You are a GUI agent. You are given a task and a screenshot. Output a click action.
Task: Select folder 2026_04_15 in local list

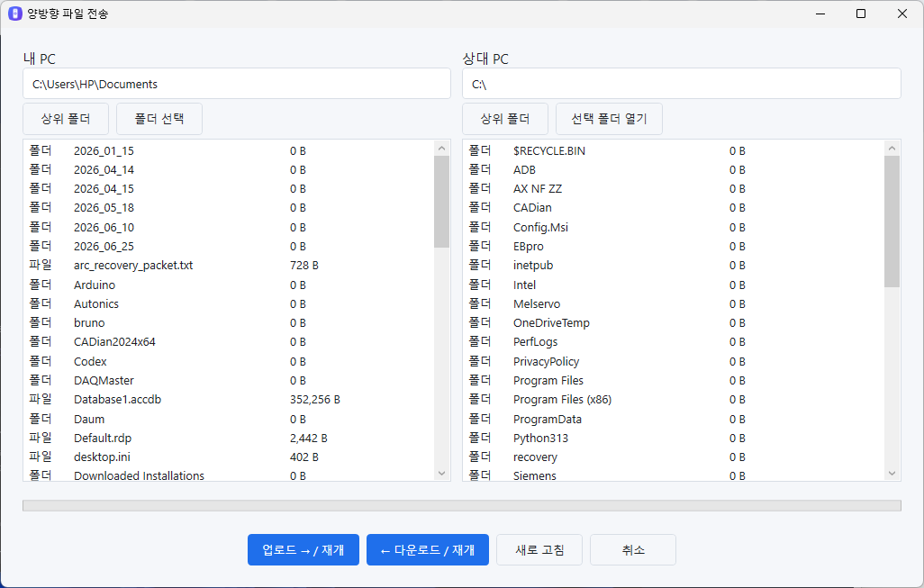pyautogui.click(x=228, y=188)
